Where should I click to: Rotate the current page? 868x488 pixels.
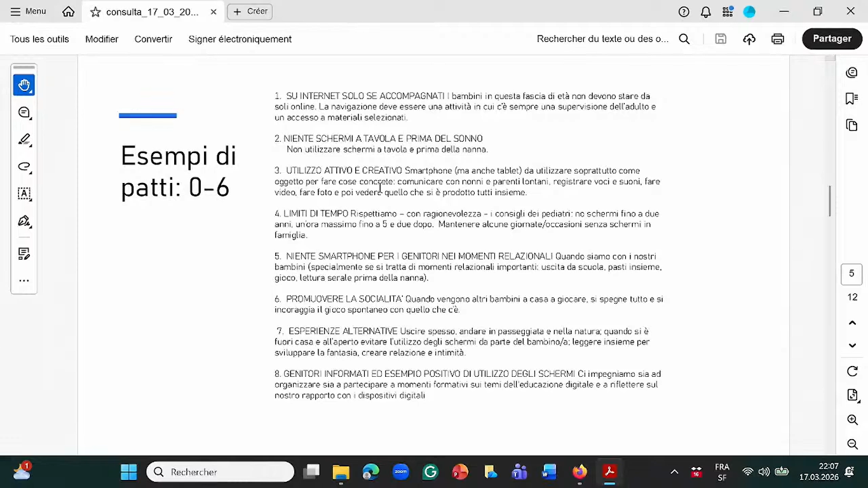[x=852, y=371]
